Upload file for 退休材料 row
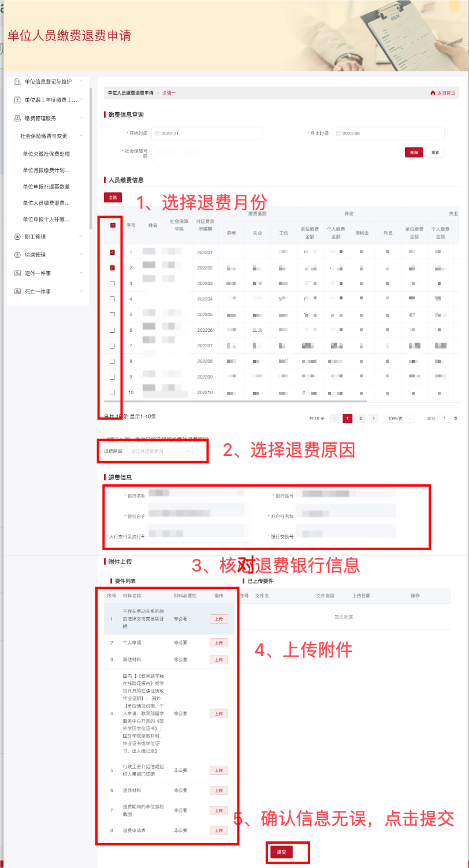The width and height of the screenshot is (469, 868). click(x=219, y=791)
